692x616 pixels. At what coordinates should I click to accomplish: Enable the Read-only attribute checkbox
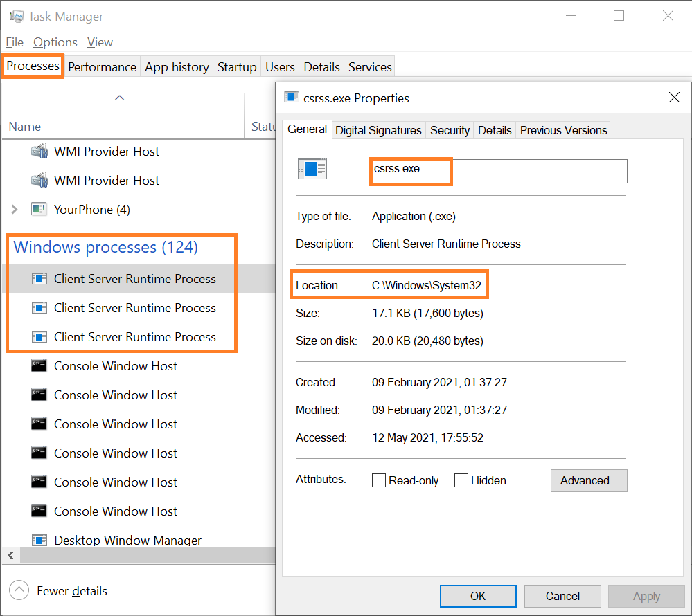tap(379, 480)
